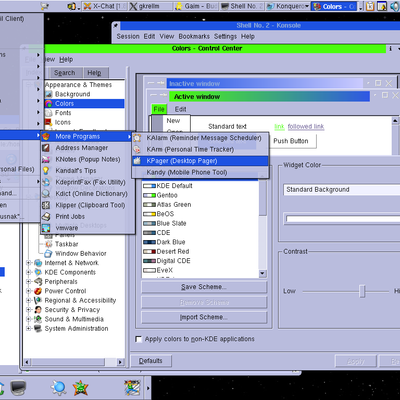
Task: Click the widget color swatch bar
Action: point(343,219)
